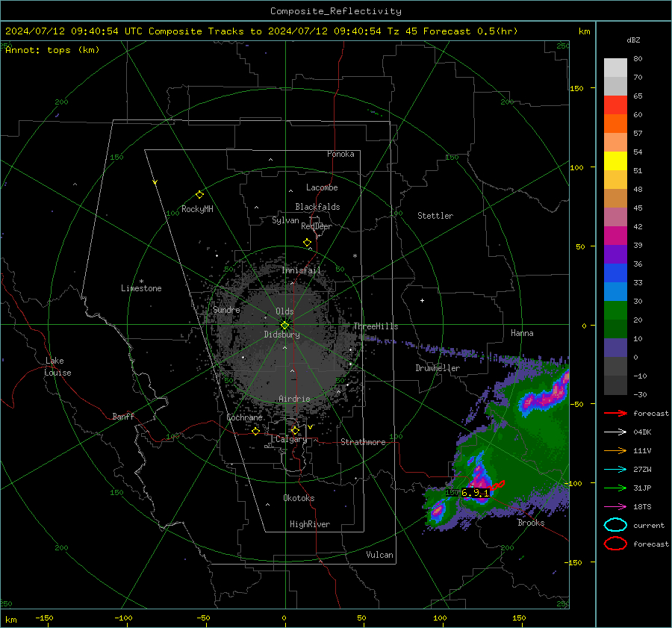
Task: Click the yellow 54-51 dBZ color swatch
Action: point(615,161)
